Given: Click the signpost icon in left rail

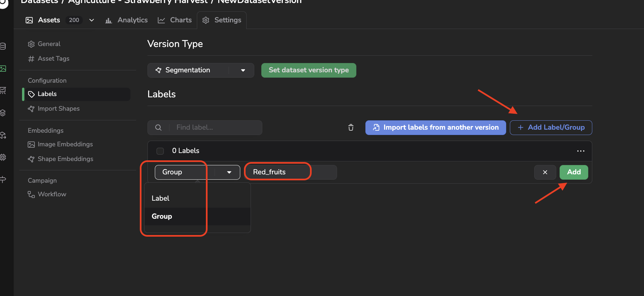Looking at the screenshot, I should coord(3,179).
